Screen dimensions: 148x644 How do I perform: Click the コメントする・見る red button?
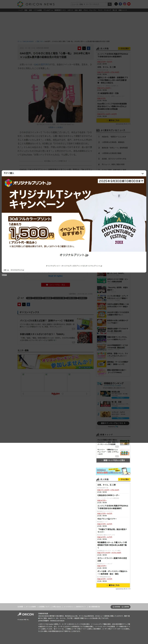(55, 285)
